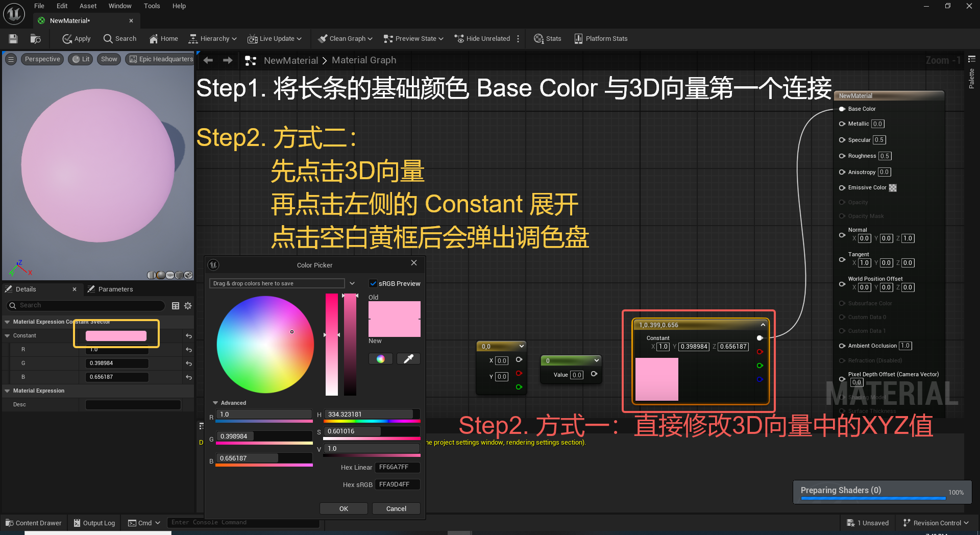The image size is (980, 535).
Task: Toggle color wheel/spectrum mode icon
Action: [381, 359]
